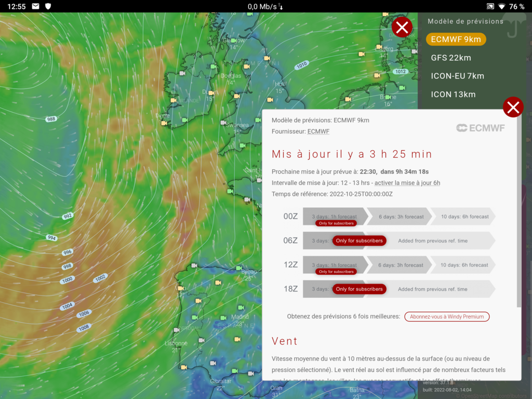Close the forecast model list panel
532x399 pixels.
402,27
